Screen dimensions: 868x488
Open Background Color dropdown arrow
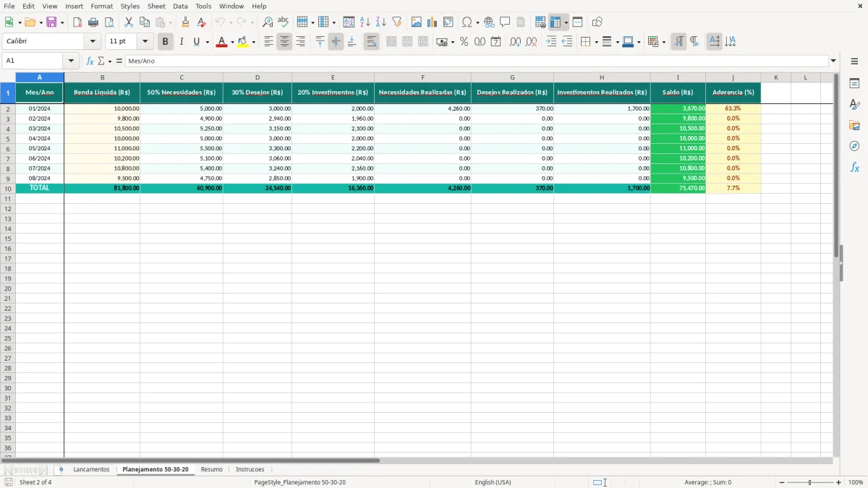coord(253,42)
